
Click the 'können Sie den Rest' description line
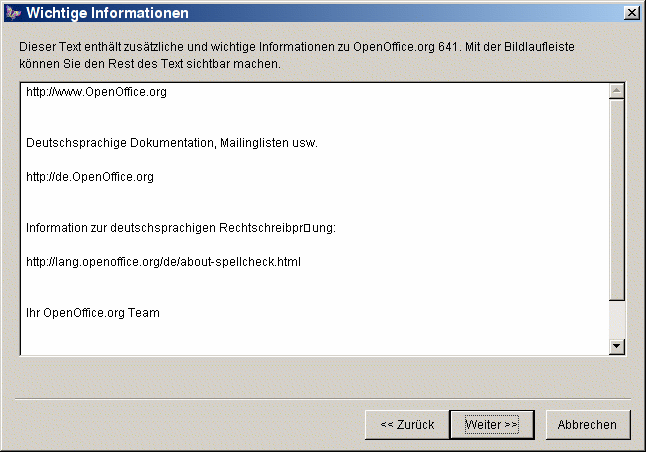coord(150,63)
